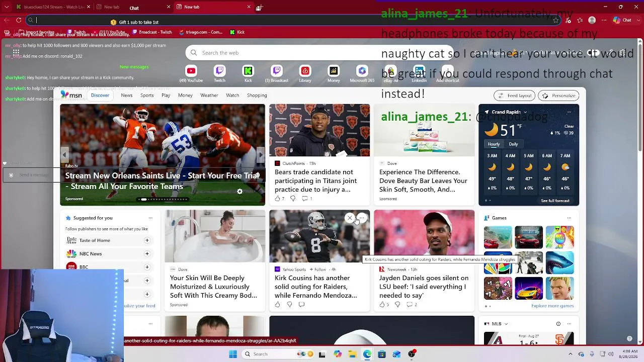The width and height of the screenshot is (644, 362).
Task: Open Games card more options
Action: pos(569,218)
